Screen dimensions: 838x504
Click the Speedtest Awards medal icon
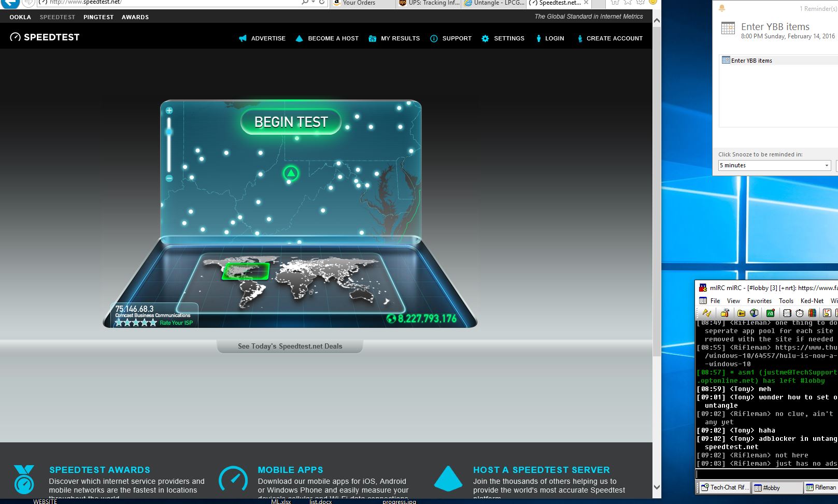(x=24, y=479)
